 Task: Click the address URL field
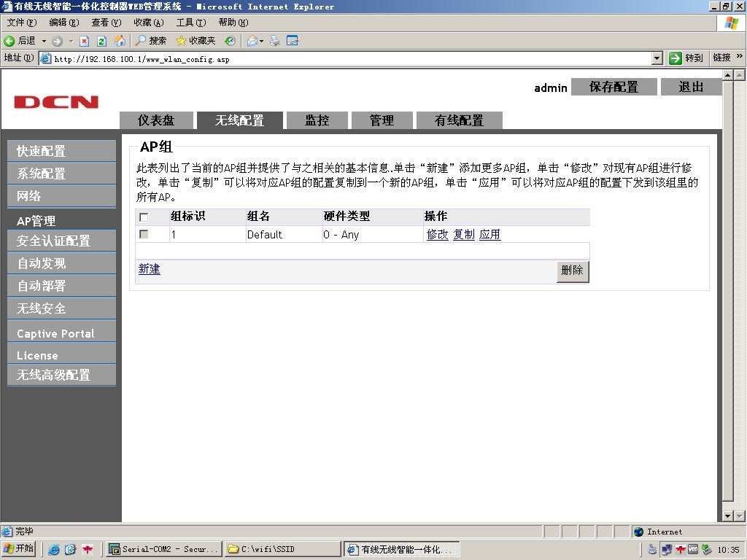(x=352, y=59)
